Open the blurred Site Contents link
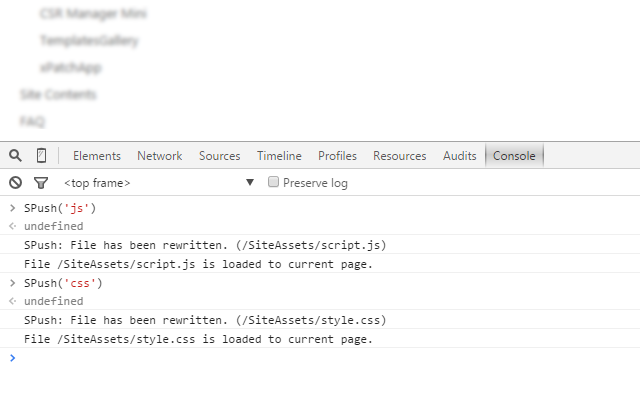Screen dimensions: 640x400 (58, 95)
